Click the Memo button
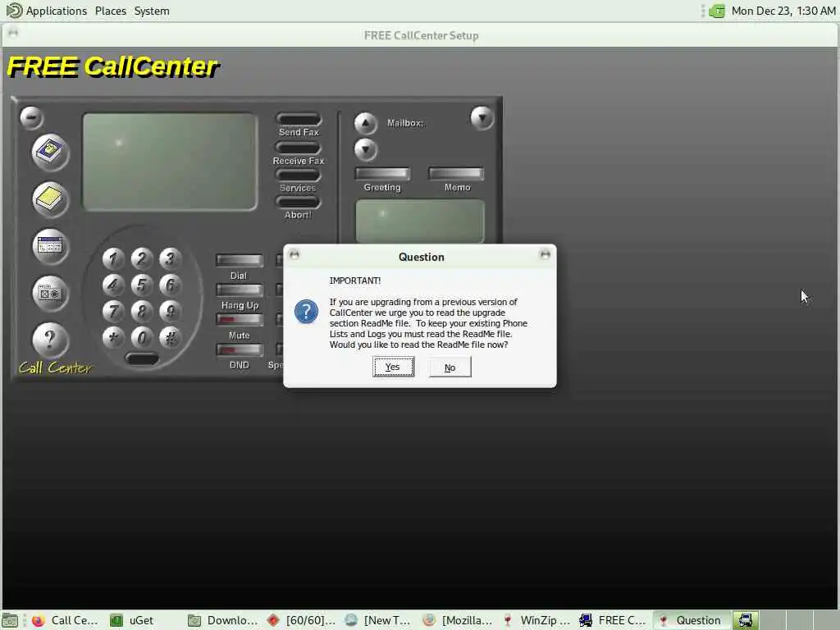 pos(456,174)
